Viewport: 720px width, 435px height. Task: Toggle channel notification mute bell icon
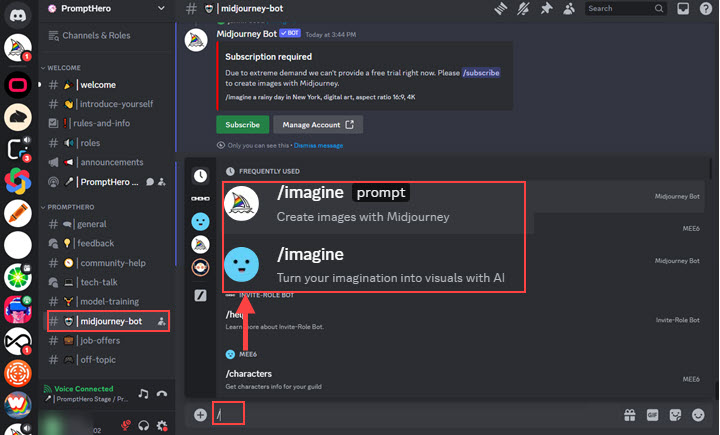[523, 8]
